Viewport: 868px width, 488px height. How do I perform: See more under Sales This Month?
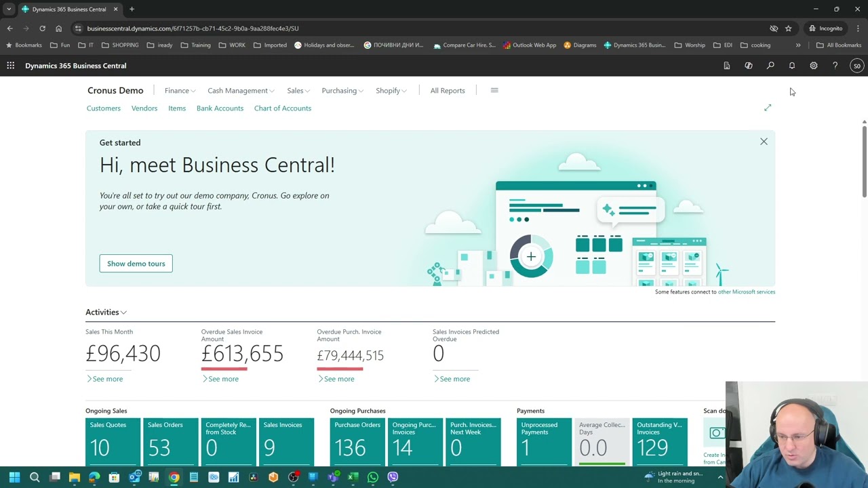(x=104, y=379)
